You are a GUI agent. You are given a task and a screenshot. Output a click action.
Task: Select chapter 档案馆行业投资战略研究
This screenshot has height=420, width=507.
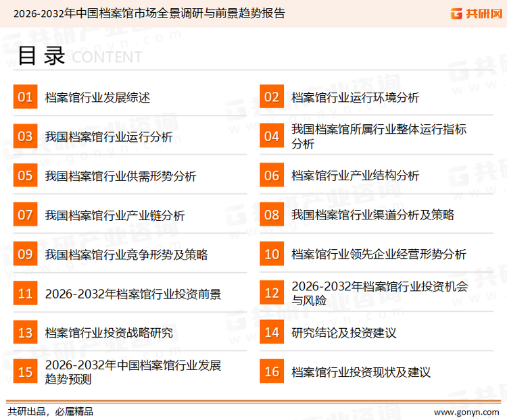(109, 333)
